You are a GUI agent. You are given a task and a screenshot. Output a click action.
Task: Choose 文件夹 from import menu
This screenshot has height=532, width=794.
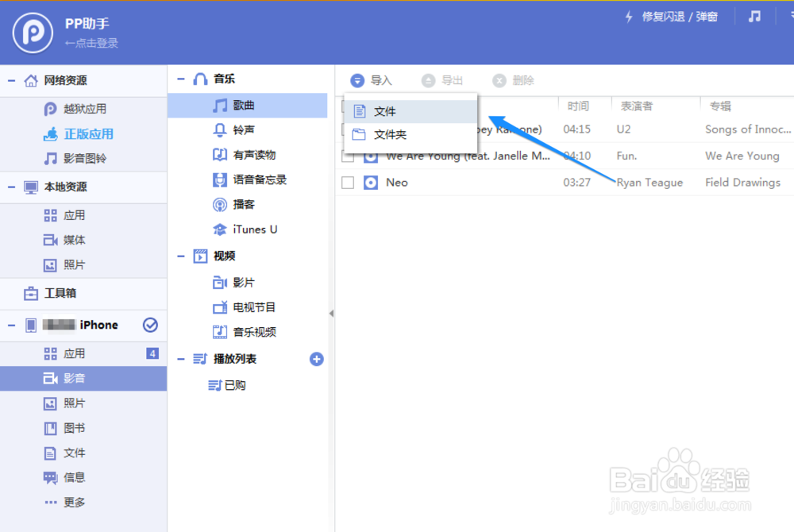410,135
